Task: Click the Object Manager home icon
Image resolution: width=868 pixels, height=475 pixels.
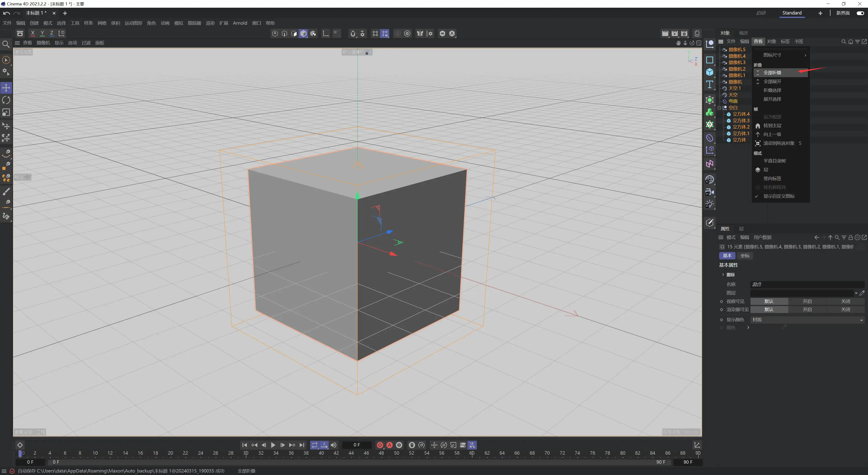Action: [x=850, y=41]
